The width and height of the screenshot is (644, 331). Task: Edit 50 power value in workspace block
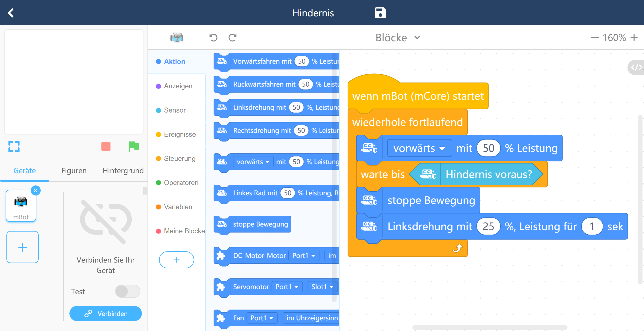[488, 148]
